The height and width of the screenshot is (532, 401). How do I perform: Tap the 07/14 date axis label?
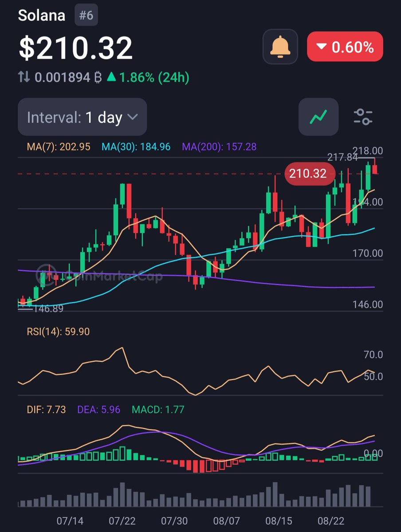[70, 520]
